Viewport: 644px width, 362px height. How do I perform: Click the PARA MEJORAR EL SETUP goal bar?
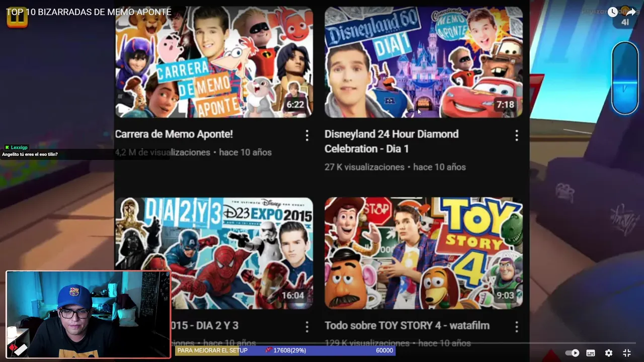click(x=285, y=350)
